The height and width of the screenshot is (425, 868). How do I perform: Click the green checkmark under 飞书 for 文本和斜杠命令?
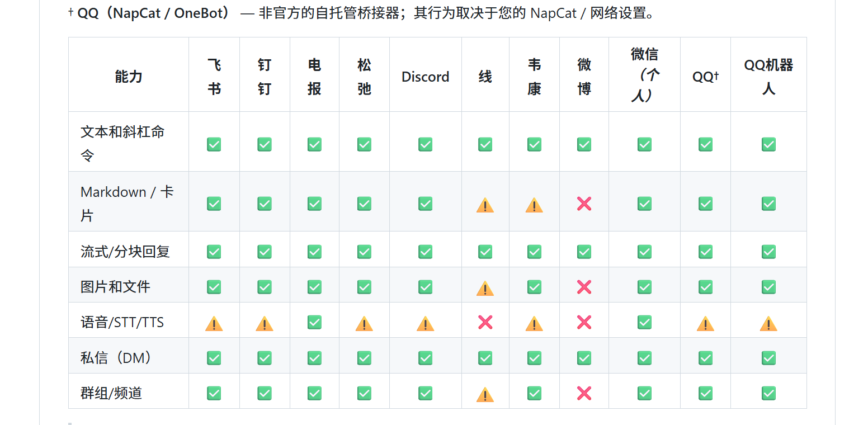click(214, 144)
